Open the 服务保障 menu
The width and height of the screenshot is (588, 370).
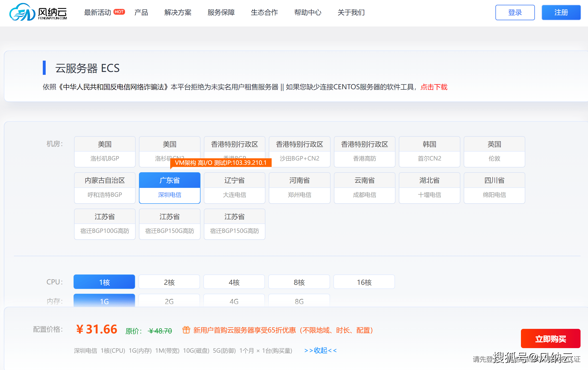coord(221,12)
